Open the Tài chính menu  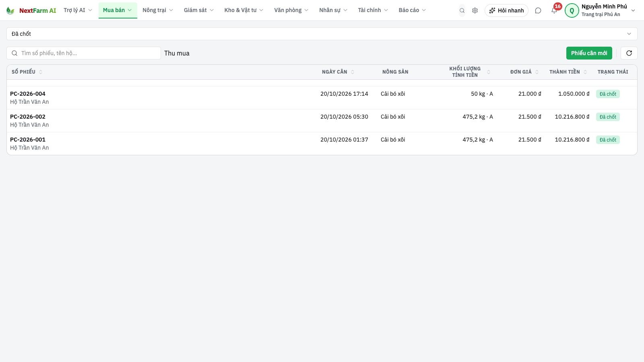pyautogui.click(x=373, y=10)
